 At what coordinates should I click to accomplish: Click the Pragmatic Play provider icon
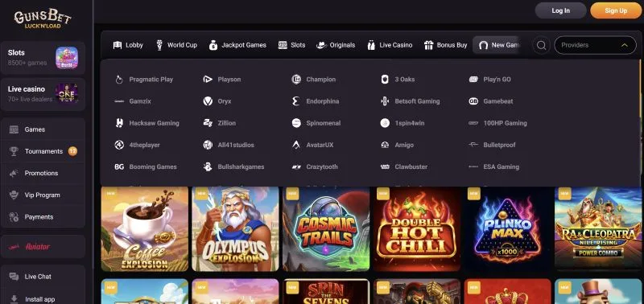(119, 79)
